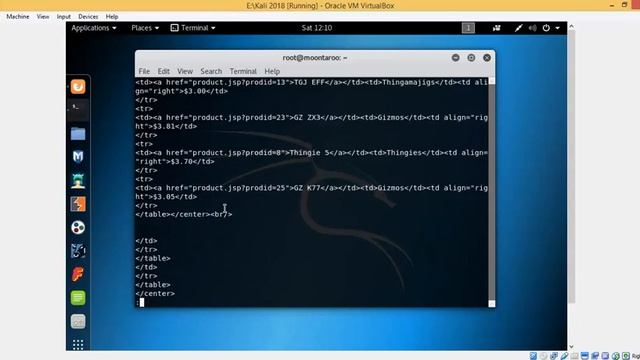Click text 'TGJ EFF' in terminal
The width and height of the screenshot is (640, 360).
309,82
